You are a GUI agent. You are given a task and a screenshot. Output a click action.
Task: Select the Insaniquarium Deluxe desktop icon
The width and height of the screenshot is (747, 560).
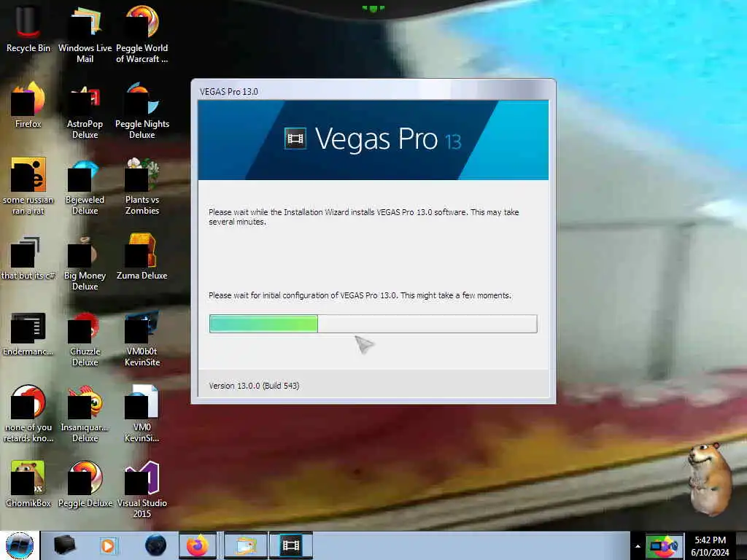coord(85,414)
